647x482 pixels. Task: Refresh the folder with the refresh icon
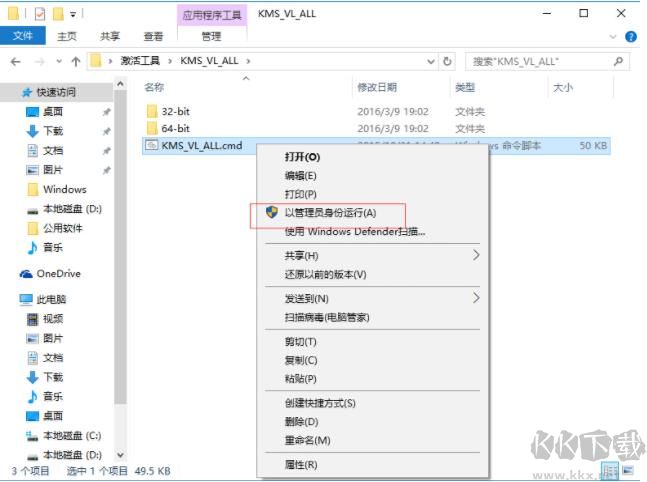pyautogui.click(x=447, y=61)
